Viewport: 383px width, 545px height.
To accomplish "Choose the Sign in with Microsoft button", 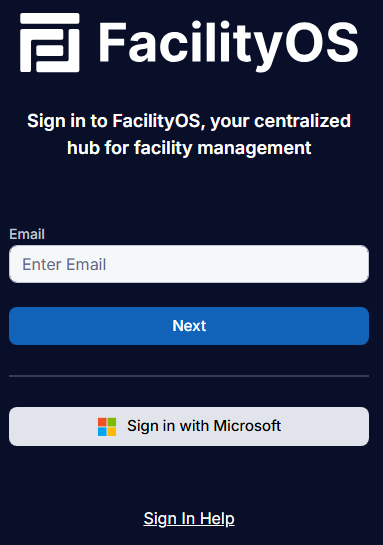I will pos(189,426).
